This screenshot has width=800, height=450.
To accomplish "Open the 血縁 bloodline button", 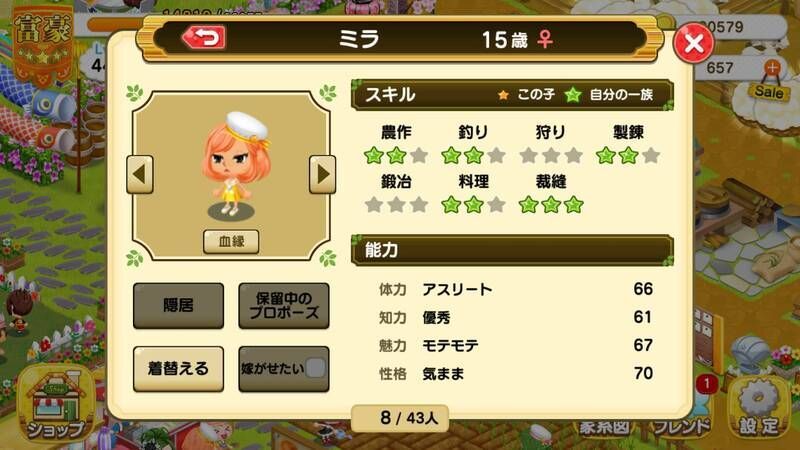I will 231,241.
